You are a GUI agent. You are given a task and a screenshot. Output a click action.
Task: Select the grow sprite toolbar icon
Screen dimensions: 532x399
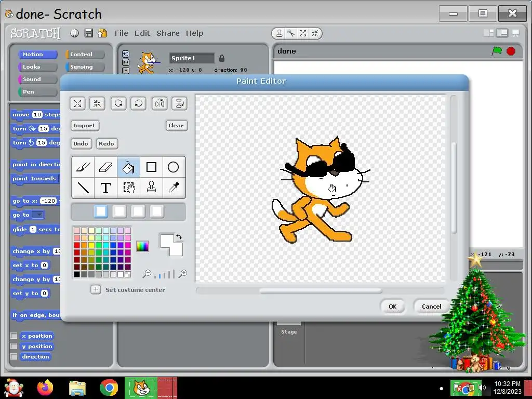(303, 33)
